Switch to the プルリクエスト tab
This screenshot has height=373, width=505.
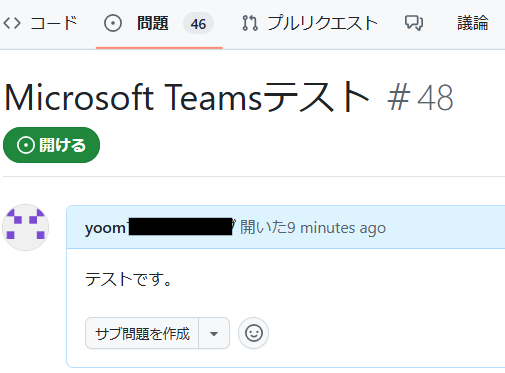point(322,23)
